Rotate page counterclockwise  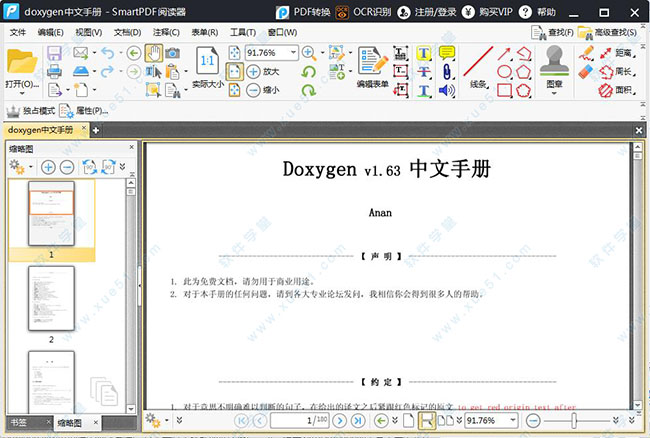click(308, 72)
